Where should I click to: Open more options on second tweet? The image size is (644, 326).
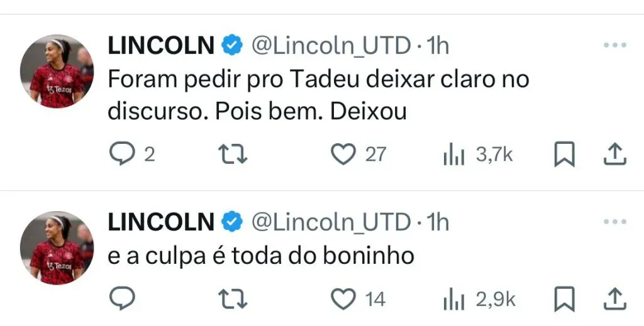coord(614,223)
